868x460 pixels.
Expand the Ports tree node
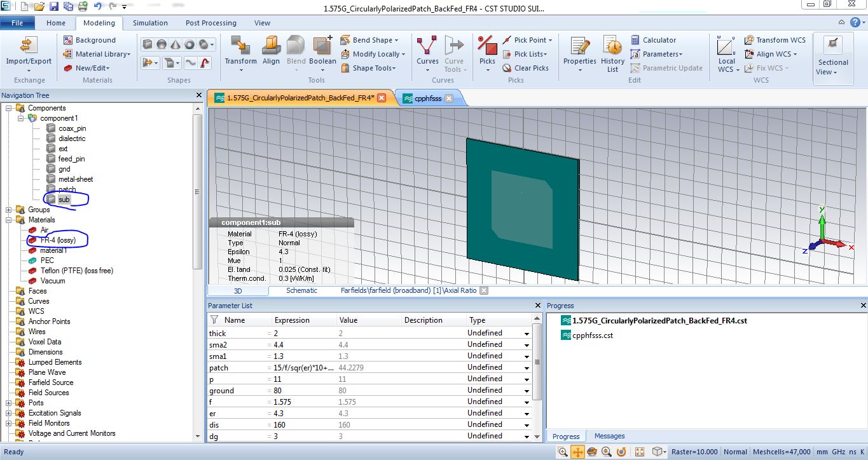(10, 403)
